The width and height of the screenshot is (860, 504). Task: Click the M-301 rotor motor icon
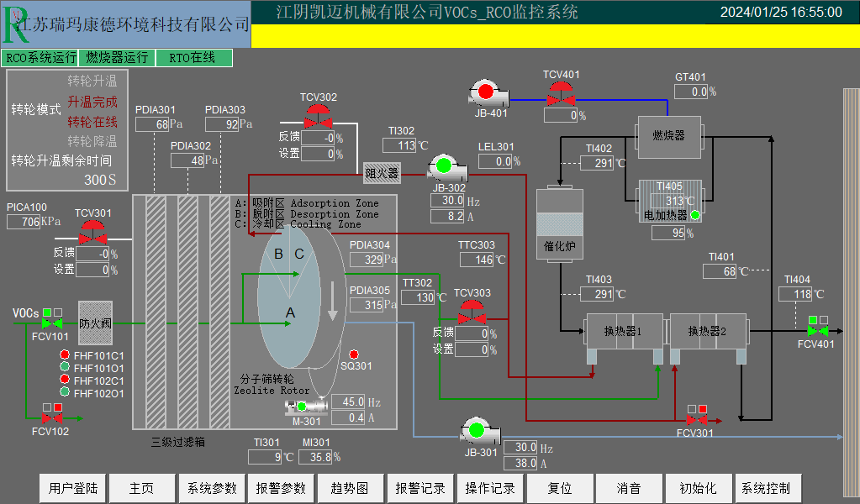point(307,407)
